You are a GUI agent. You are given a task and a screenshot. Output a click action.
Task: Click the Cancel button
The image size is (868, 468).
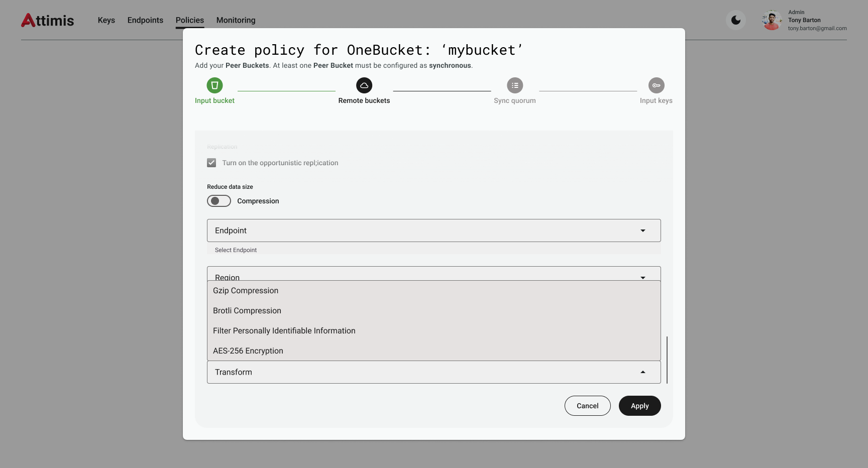coord(587,406)
